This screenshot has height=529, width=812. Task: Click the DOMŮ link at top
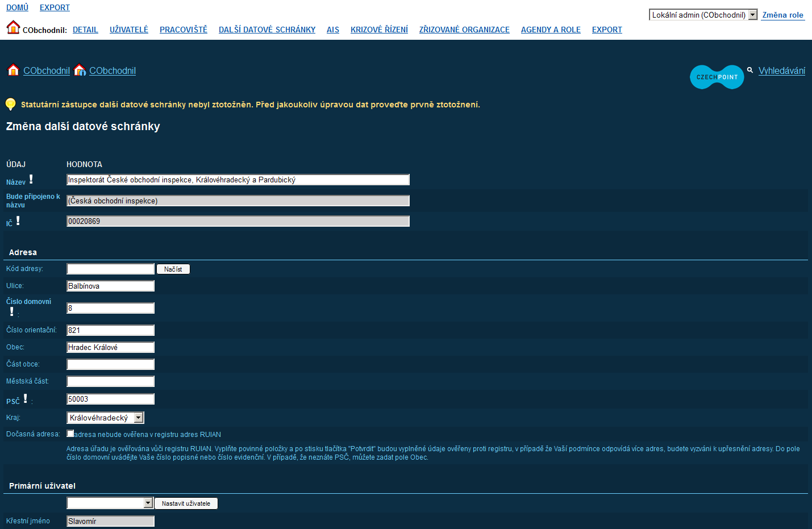(17, 7)
